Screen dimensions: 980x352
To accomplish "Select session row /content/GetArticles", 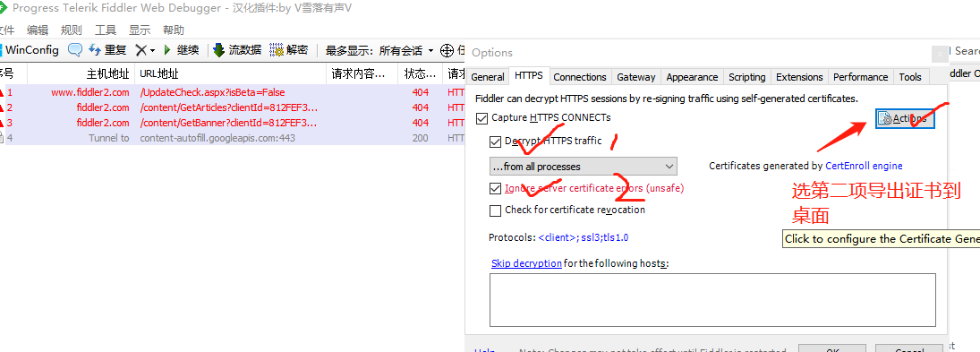I will (231, 107).
